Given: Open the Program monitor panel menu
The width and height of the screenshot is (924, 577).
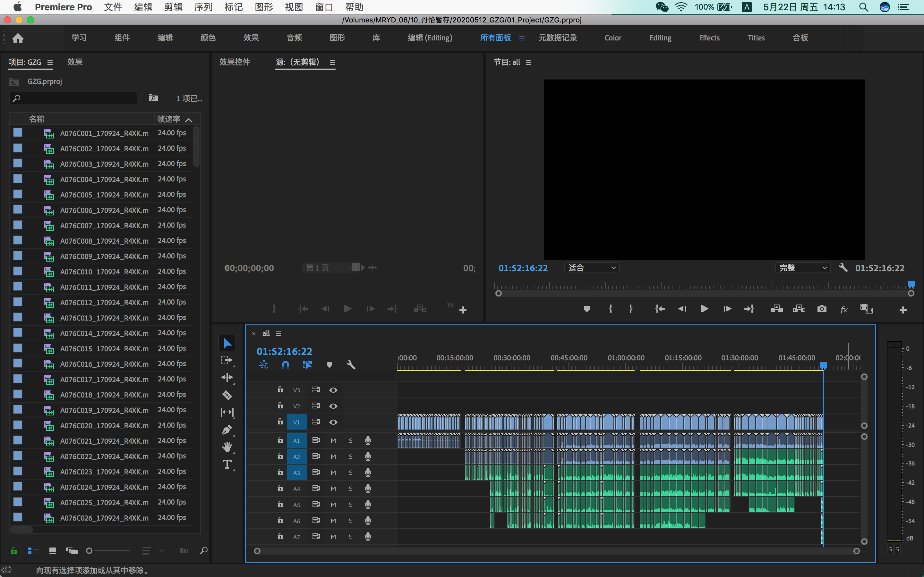Looking at the screenshot, I should tap(529, 62).
